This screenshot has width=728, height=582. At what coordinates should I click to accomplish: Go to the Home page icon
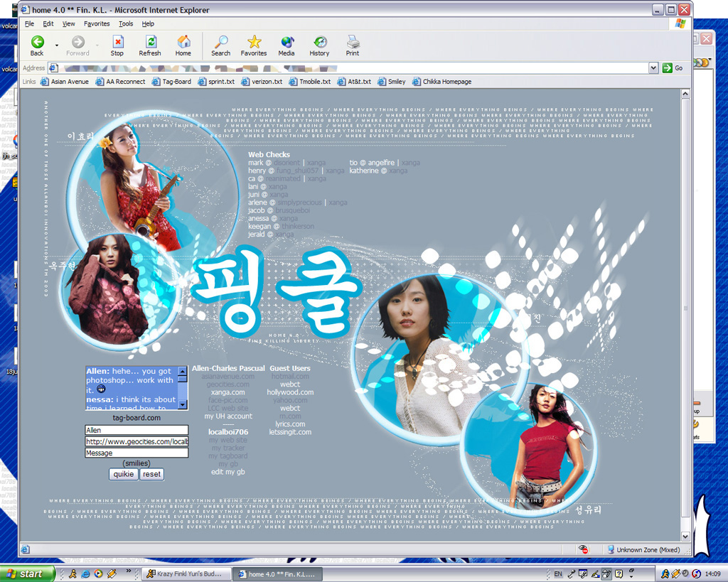[183, 42]
